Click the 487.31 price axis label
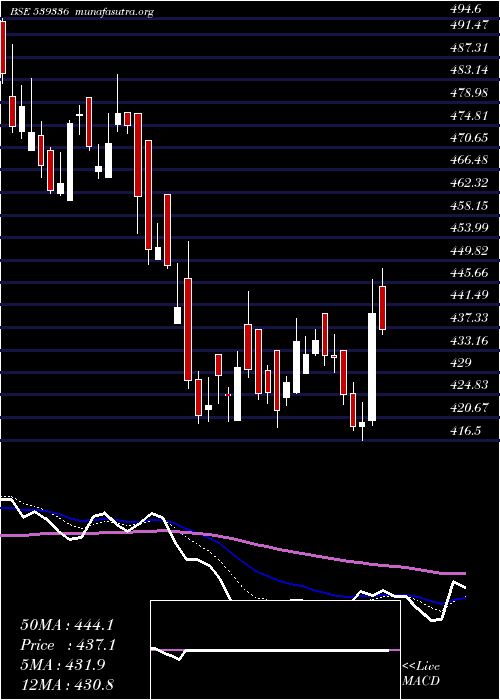Screen dimensions: 500x700 [469, 48]
